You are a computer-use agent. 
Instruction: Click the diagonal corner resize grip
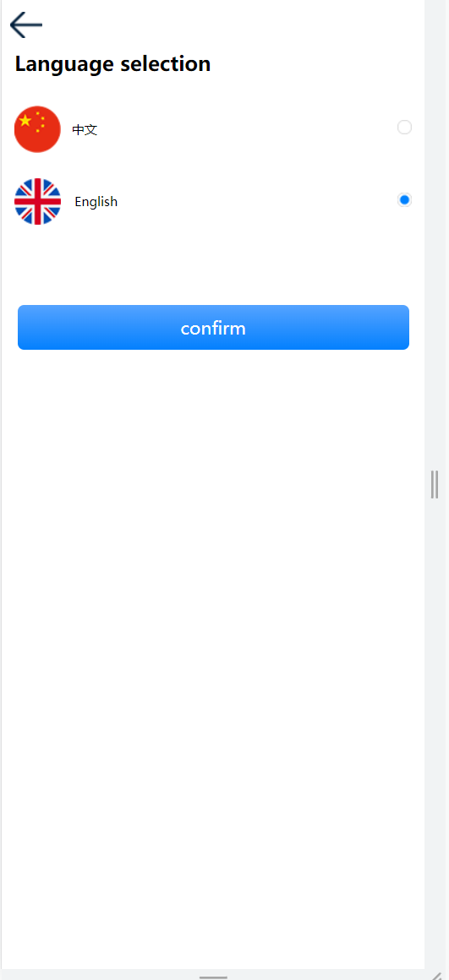click(441, 975)
